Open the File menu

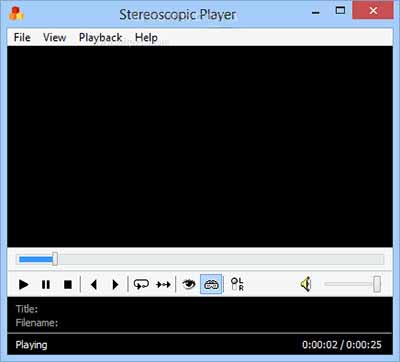22,37
